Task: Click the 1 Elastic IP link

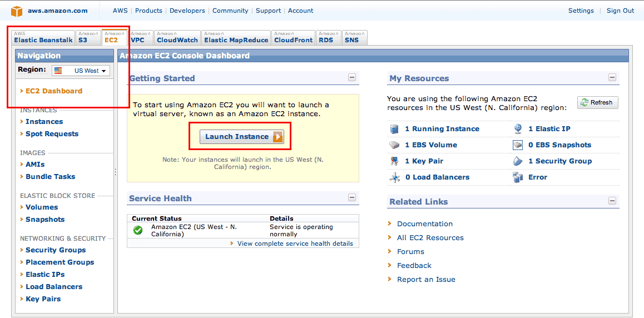Action: (549, 129)
